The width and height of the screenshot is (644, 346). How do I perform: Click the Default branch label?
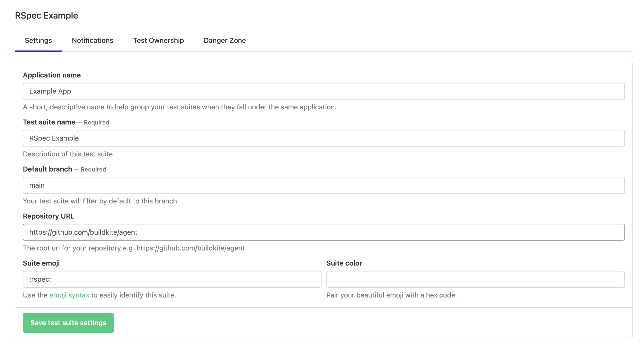(x=48, y=169)
